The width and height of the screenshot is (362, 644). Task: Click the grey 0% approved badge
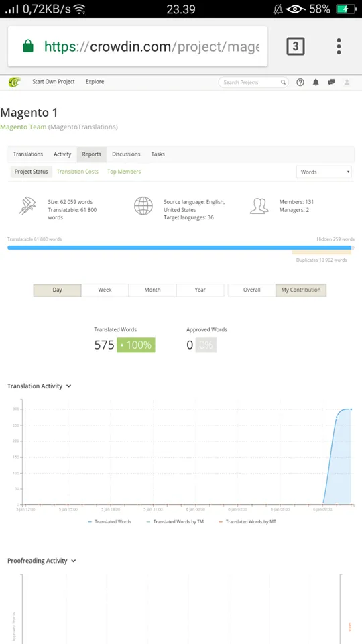pyautogui.click(x=206, y=345)
